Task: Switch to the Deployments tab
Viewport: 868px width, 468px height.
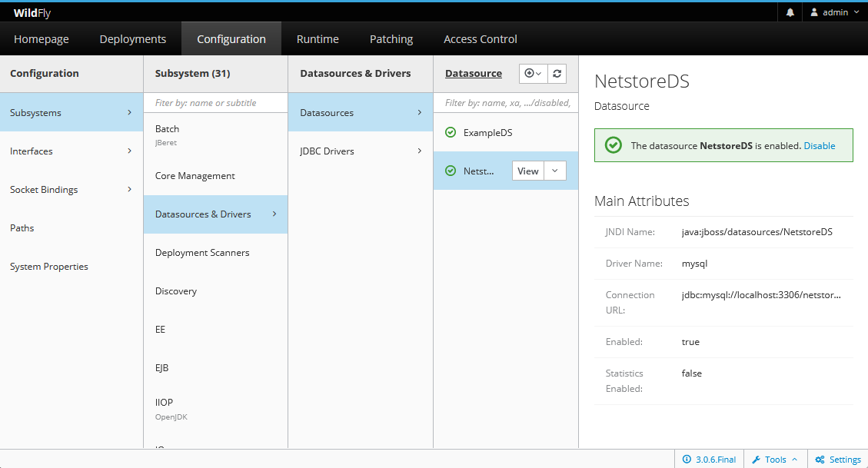Action: coord(133,39)
